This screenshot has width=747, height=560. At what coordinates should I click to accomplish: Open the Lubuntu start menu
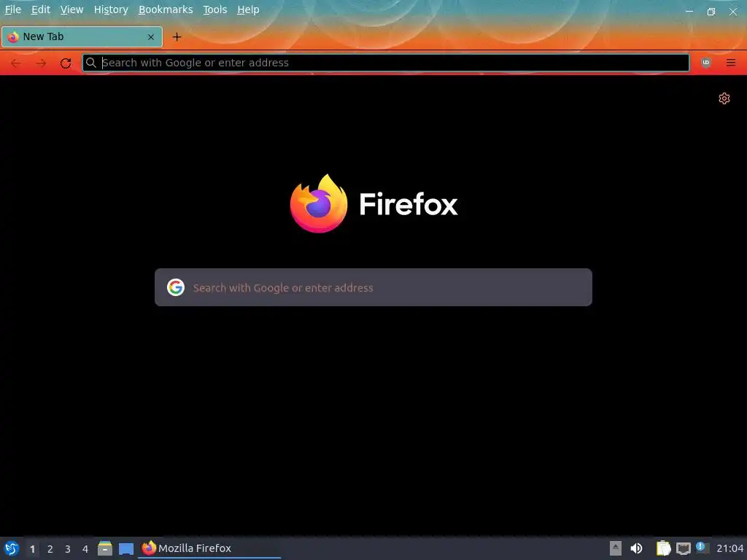[12, 548]
